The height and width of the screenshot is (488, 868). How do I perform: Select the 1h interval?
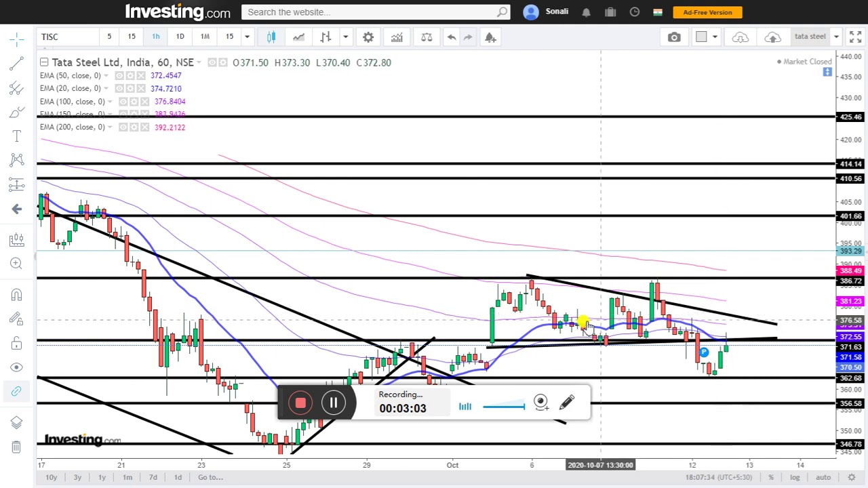point(156,37)
